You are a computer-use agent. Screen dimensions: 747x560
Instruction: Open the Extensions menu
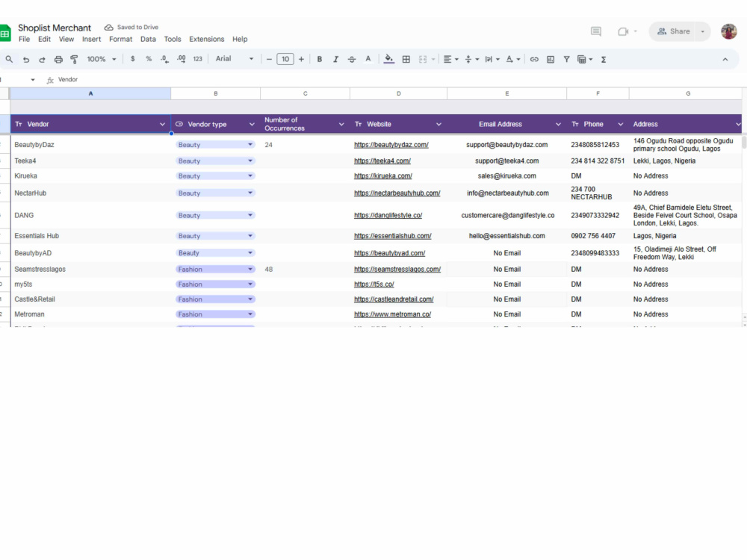(206, 39)
